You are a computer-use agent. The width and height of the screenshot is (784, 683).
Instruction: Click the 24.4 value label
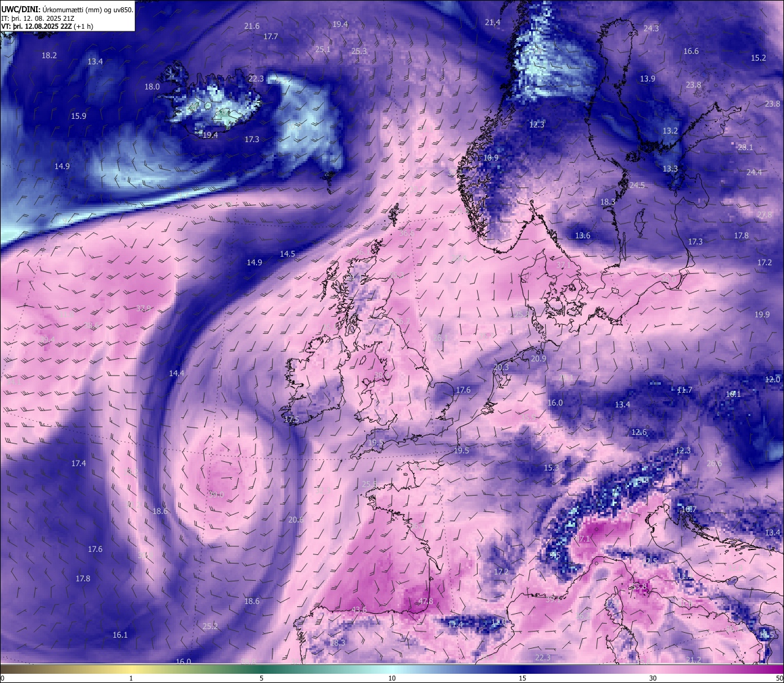[754, 173]
